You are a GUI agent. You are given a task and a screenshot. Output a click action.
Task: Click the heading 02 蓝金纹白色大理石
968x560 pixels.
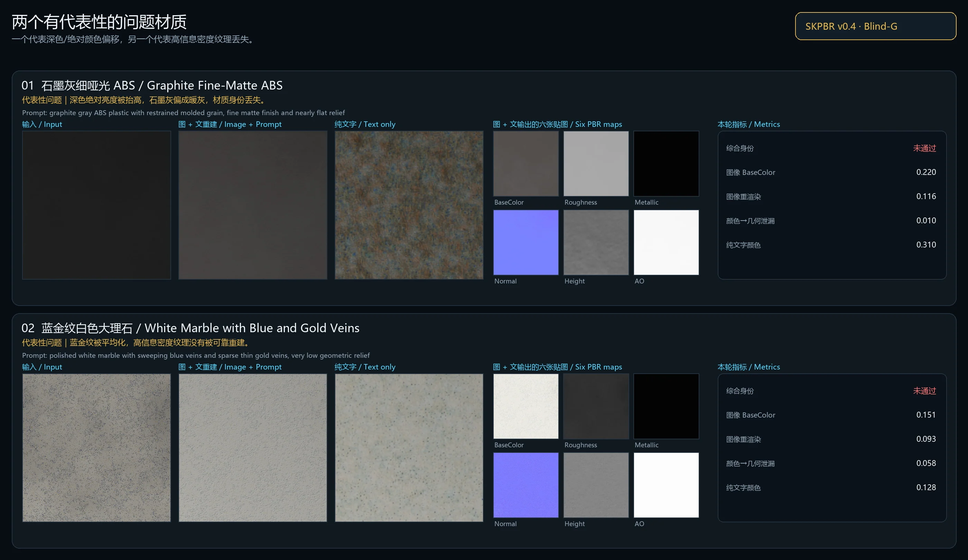point(190,328)
